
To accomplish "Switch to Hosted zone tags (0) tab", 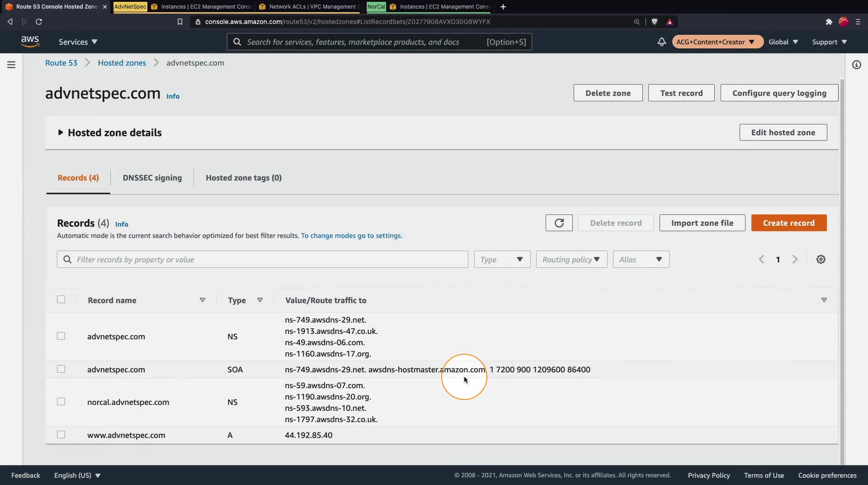I will pyautogui.click(x=244, y=178).
